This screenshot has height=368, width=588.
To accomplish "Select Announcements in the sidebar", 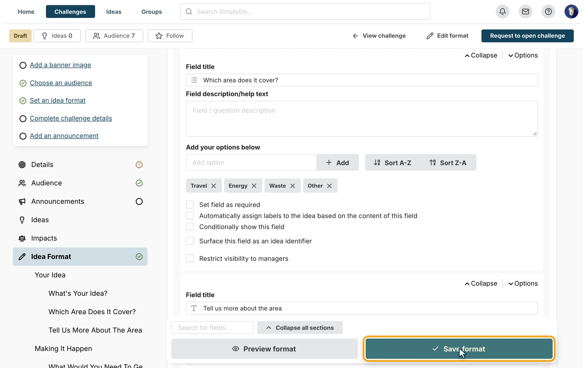I will click(80, 201).
